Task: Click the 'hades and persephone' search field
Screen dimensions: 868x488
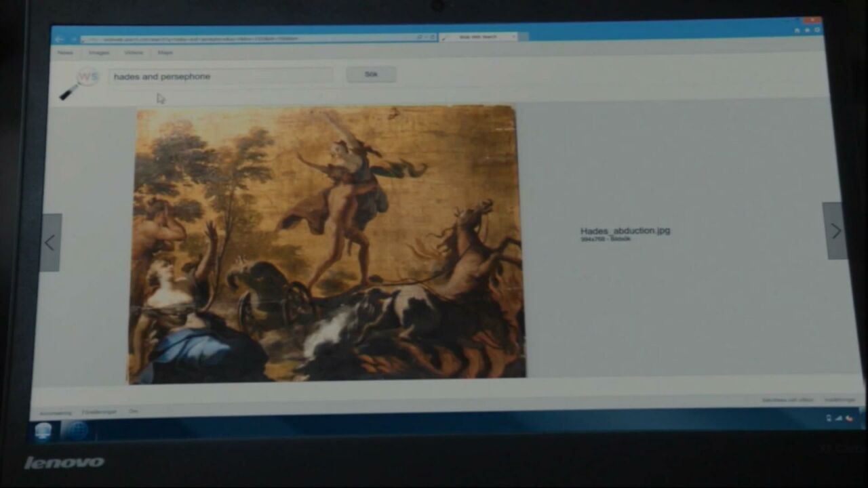Action: (x=220, y=77)
